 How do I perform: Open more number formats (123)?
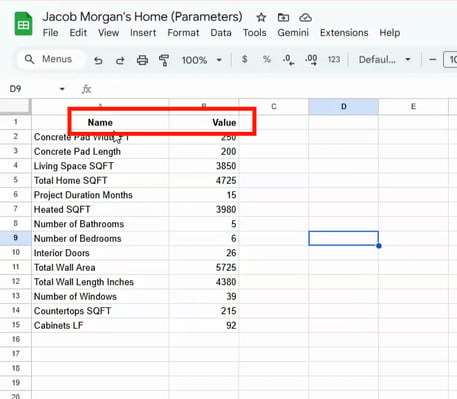tap(334, 60)
